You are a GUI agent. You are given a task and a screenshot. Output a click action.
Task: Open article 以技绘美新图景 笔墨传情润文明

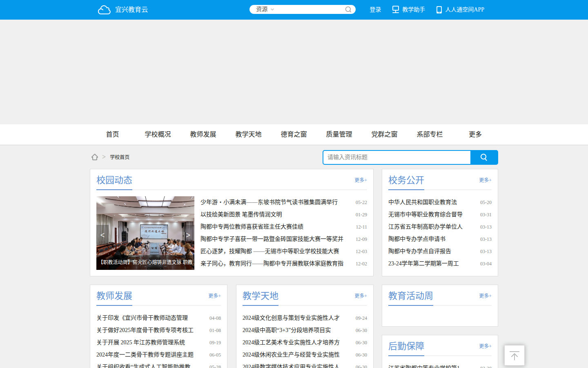coord(241,215)
